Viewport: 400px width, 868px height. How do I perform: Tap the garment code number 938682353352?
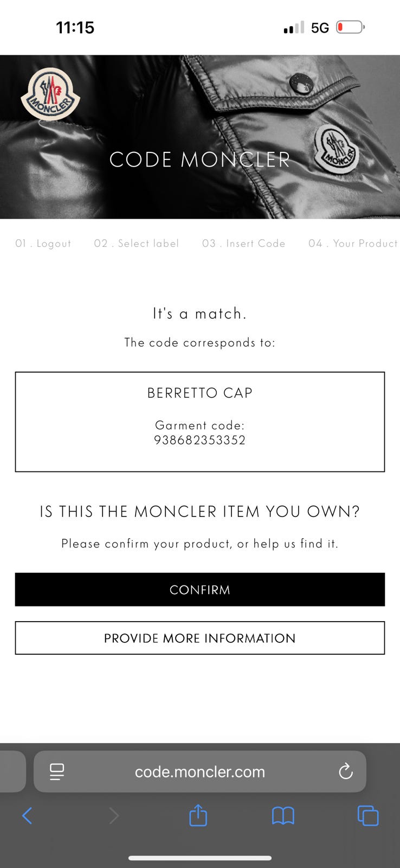tap(200, 440)
